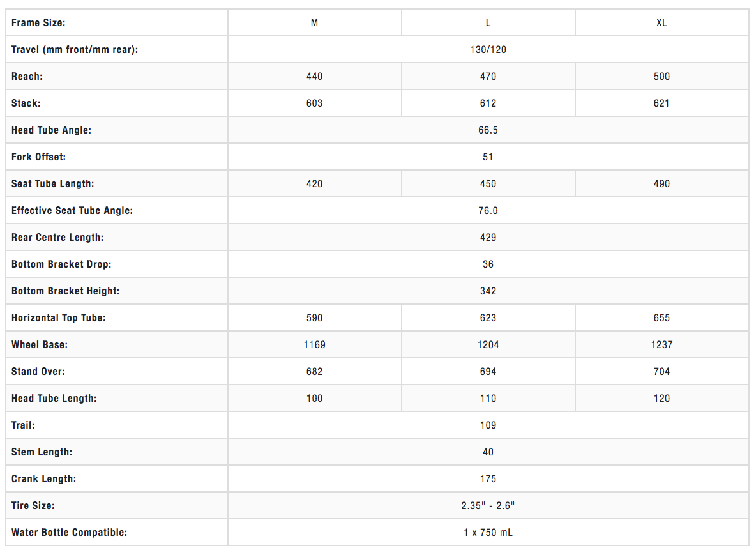
Task: Select the Head Tube Length value 120
Action: pos(661,399)
